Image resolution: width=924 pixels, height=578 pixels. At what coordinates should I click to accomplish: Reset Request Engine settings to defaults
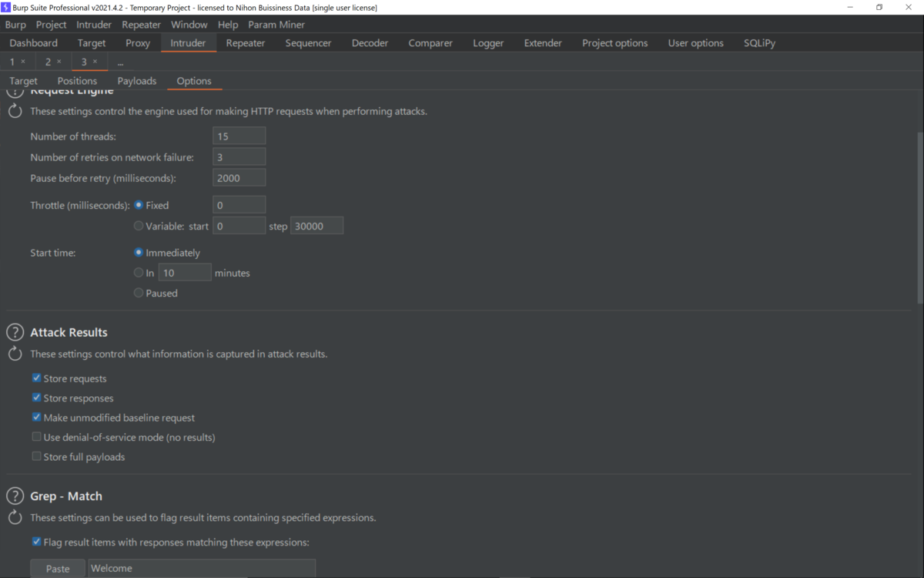click(x=15, y=111)
